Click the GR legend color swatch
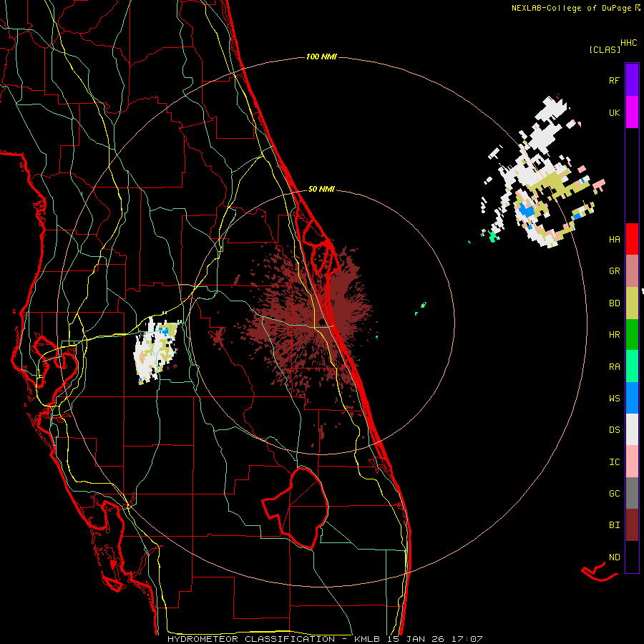 [632, 270]
